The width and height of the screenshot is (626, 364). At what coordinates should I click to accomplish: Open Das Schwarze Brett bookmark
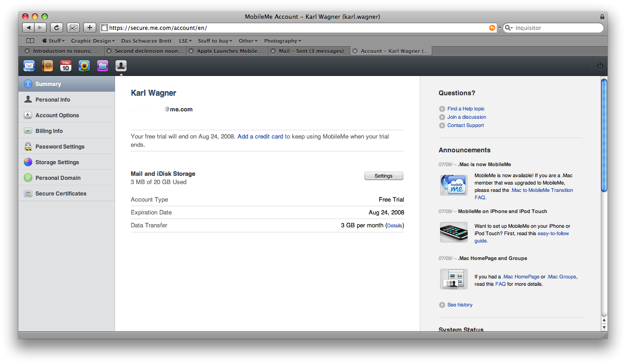[x=146, y=41]
